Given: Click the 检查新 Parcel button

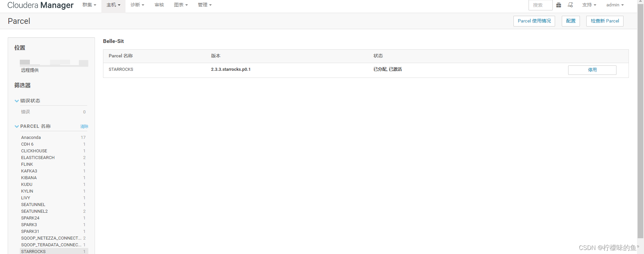Looking at the screenshot, I should tap(605, 21).
